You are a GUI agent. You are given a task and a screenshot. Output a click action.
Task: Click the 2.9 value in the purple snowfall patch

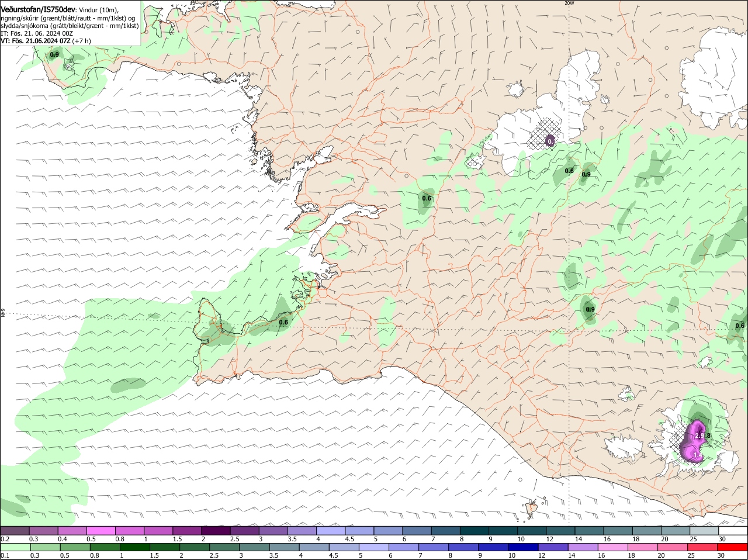[699, 435]
